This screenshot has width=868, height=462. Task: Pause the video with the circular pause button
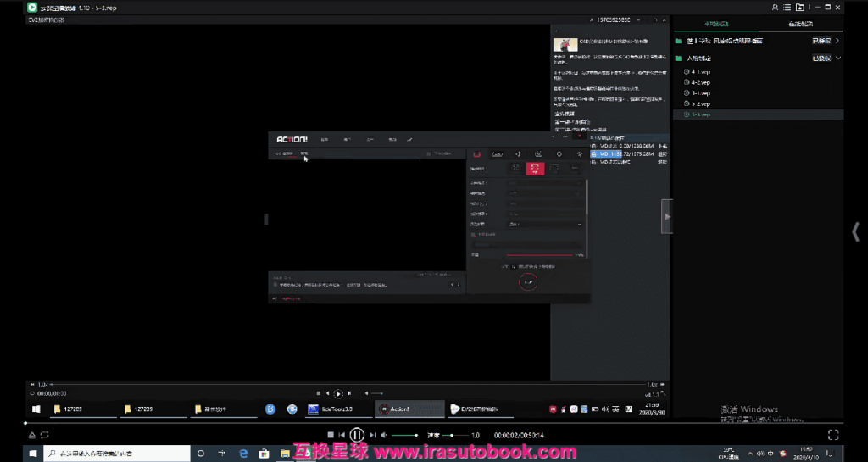click(x=357, y=436)
